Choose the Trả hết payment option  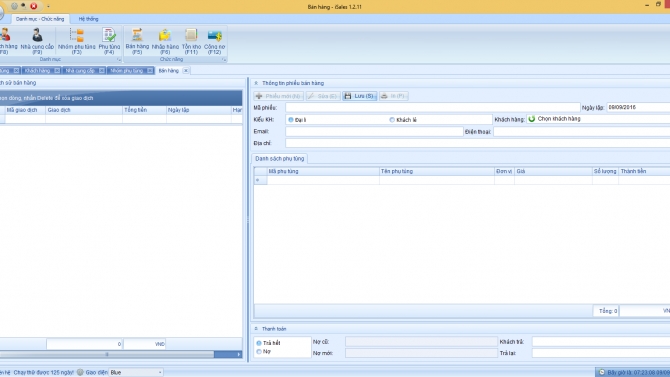pyautogui.click(x=259, y=343)
